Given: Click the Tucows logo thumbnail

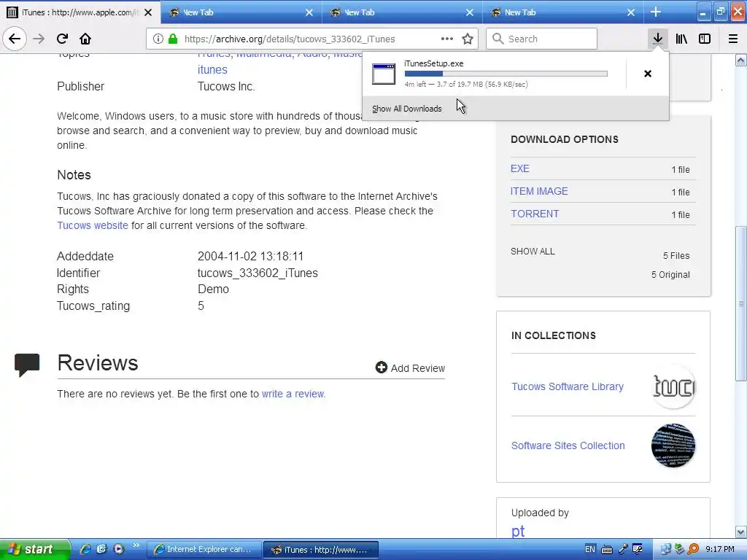Looking at the screenshot, I should (x=673, y=386).
